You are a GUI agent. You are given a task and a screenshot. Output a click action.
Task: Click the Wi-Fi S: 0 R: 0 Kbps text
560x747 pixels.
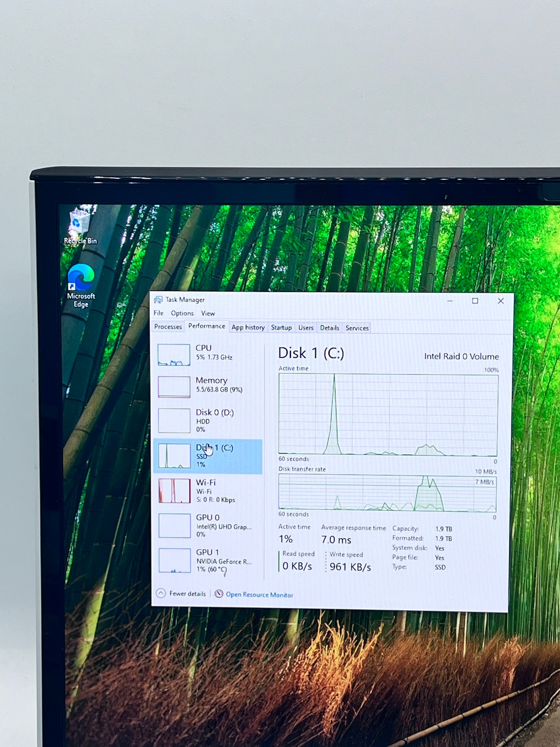coord(215,500)
